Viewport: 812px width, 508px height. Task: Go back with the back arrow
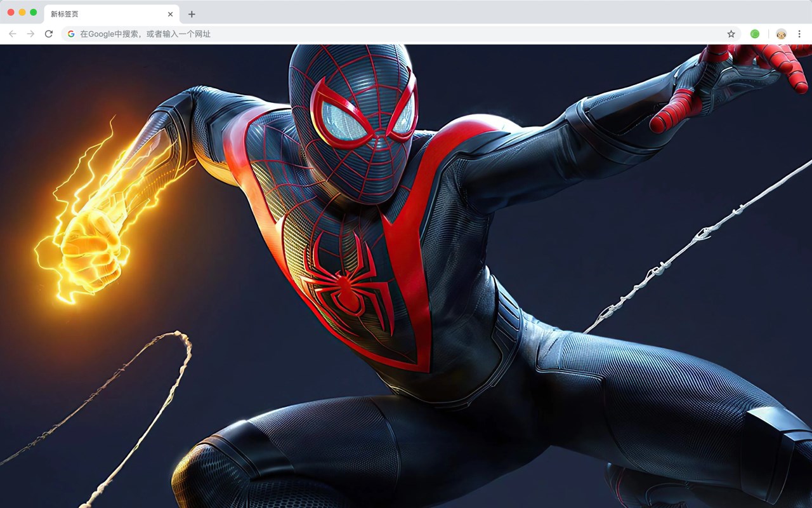tap(13, 34)
